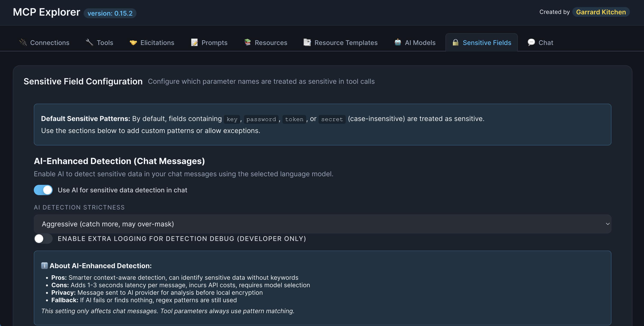Open Garrard Kitchen creator link
This screenshot has width=644, height=326.
601,12
